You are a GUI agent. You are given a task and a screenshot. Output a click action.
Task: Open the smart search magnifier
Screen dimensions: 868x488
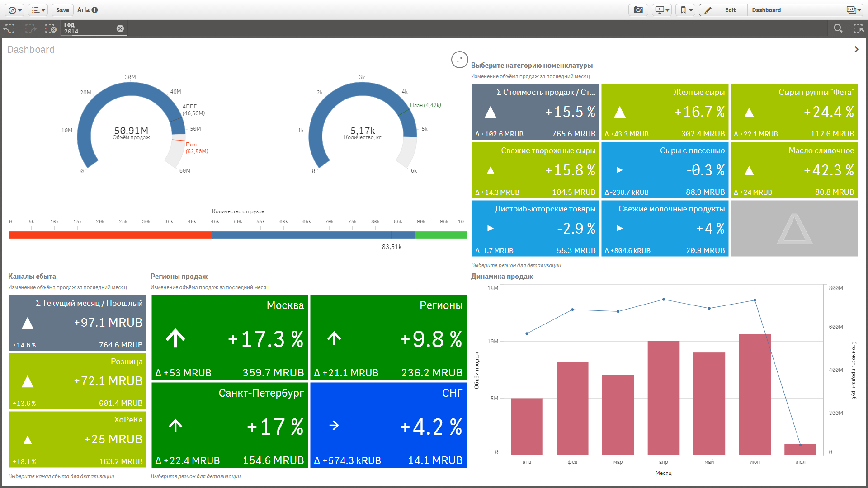[x=838, y=28]
